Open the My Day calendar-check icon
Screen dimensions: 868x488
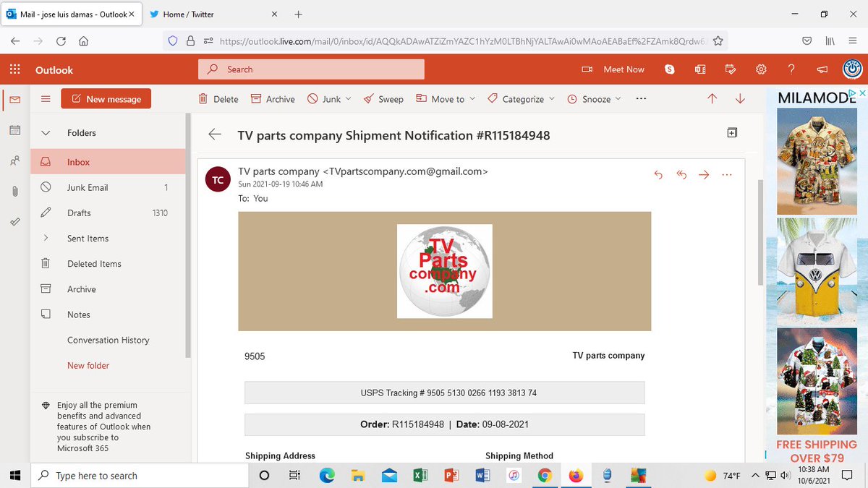(731, 69)
